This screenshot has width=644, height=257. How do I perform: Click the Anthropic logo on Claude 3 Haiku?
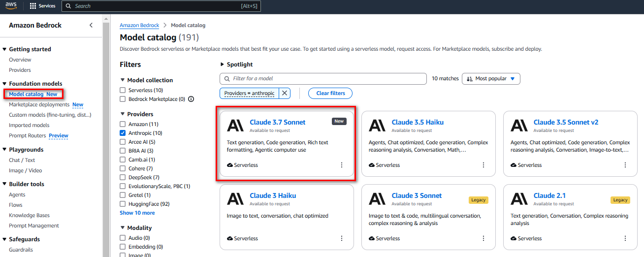pyautogui.click(x=235, y=199)
